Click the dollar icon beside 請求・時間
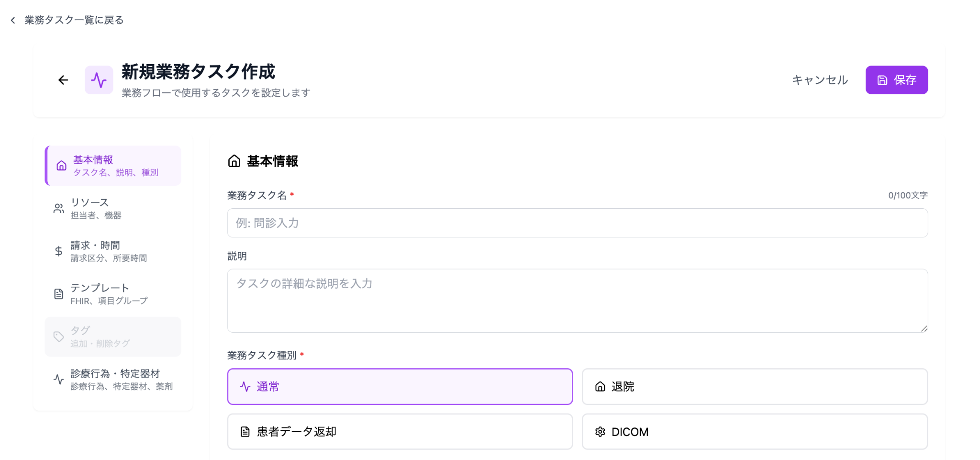This screenshot has width=980, height=460. tap(58, 251)
